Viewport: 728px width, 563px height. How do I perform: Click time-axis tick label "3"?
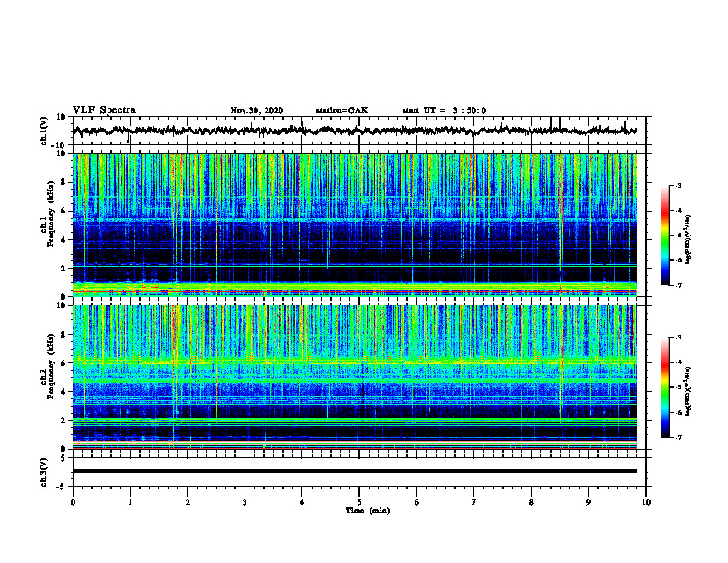[245, 502]
